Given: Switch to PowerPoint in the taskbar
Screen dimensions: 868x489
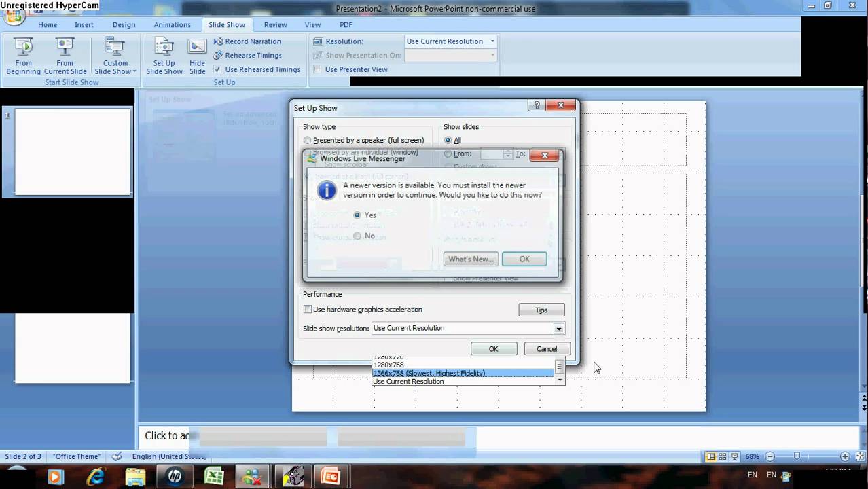Looking at the screenshot, I should coord(331,477).
